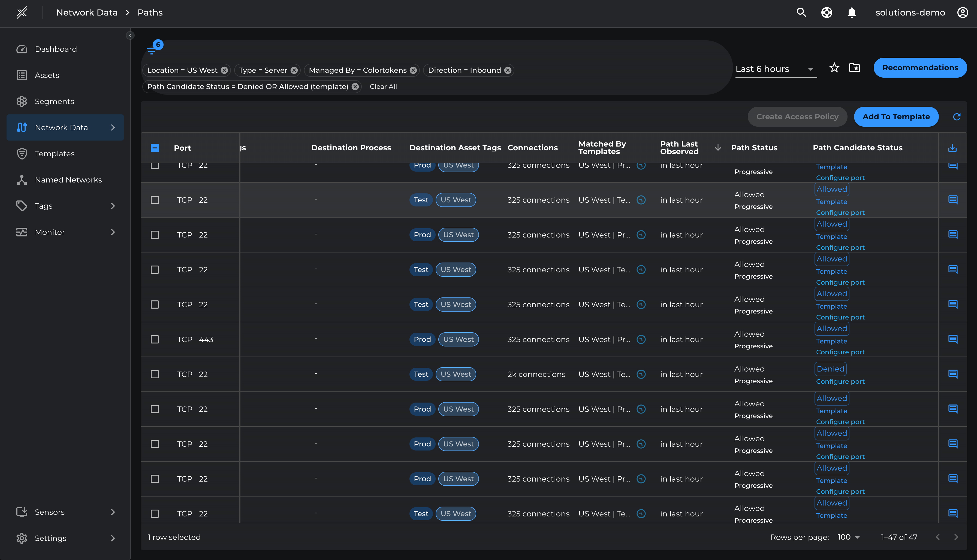Viewport: 977px width, 560px height.
Task: Refresh the paths table
Action: coord(956,117)
